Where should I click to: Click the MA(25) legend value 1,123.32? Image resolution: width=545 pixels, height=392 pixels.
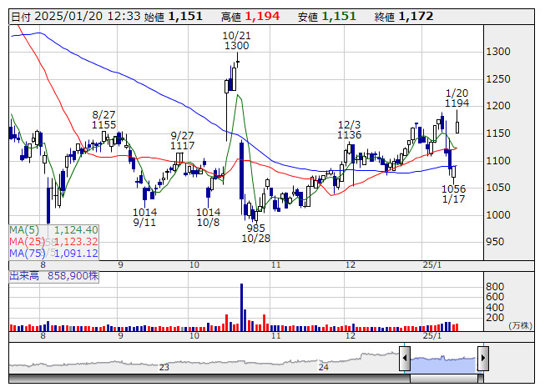pos(76,242)
